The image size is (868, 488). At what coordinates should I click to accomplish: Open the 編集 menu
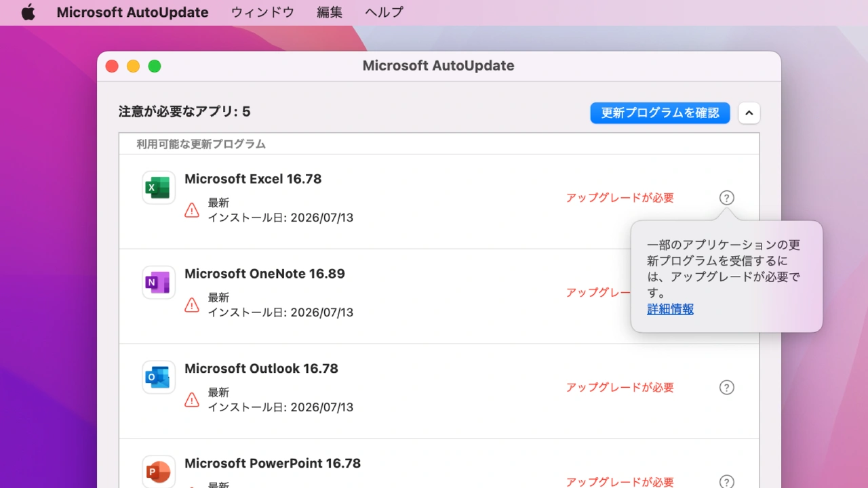[x=330, y=12]
